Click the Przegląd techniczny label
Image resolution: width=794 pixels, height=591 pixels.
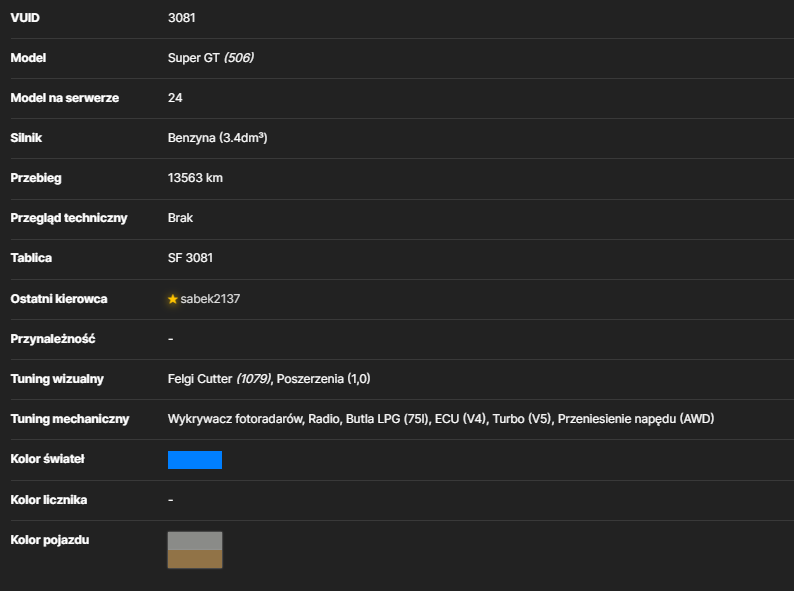(x=69, y=218)
